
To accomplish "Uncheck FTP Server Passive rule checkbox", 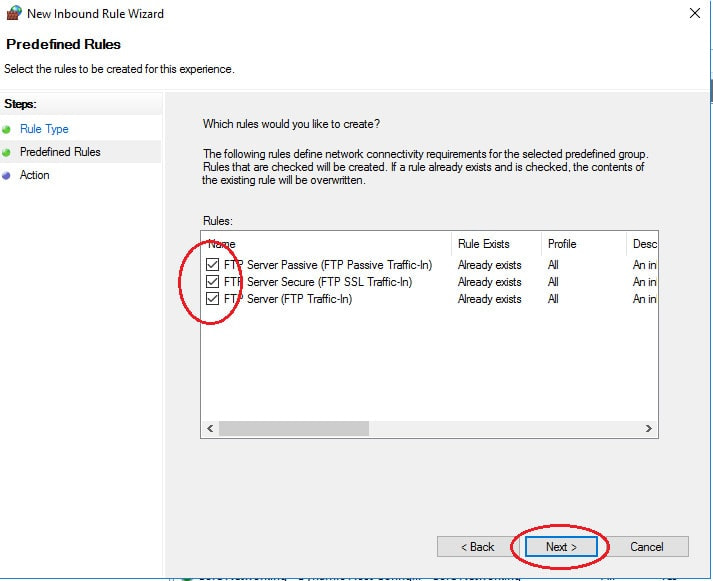I will pyautogui.click(x=212, y=264).
